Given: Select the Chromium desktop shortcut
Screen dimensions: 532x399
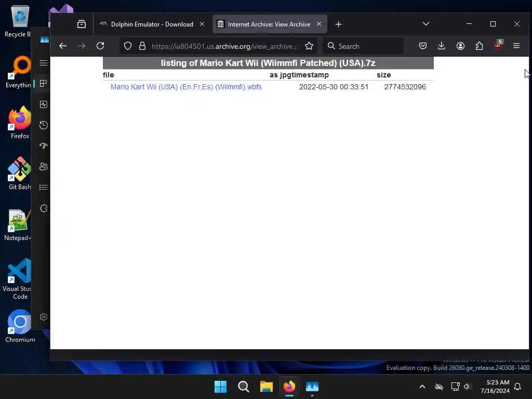Looking at the screenshot, I should tap(20, 326).
